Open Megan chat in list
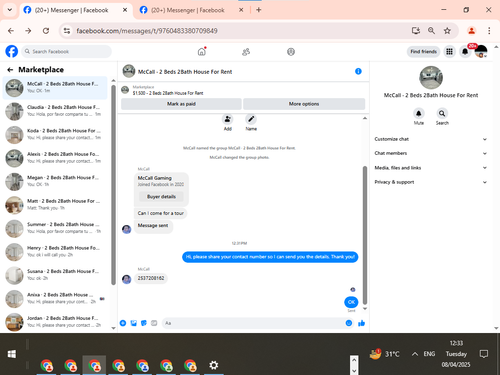This screenshot has height=375, width=500. 55,181
